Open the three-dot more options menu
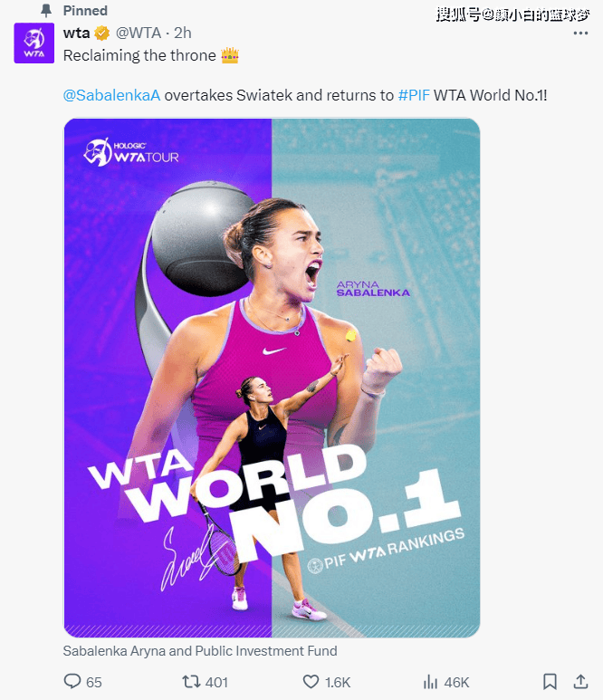 coord(580,33)
